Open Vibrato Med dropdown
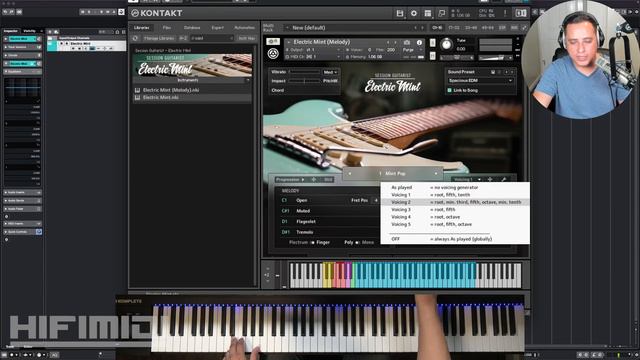Image resolution: width=640 pixels, height=360 pixels. [x=330, y=72]
